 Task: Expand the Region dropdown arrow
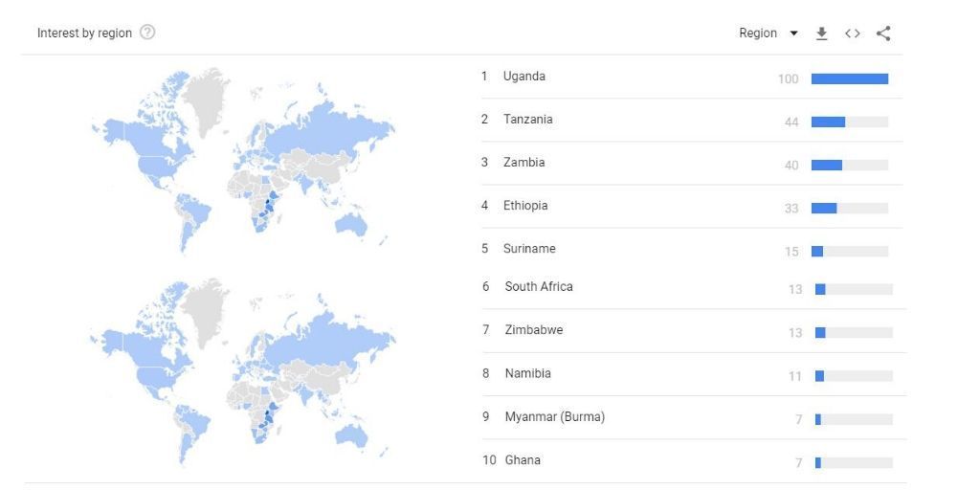pos(793,33)
